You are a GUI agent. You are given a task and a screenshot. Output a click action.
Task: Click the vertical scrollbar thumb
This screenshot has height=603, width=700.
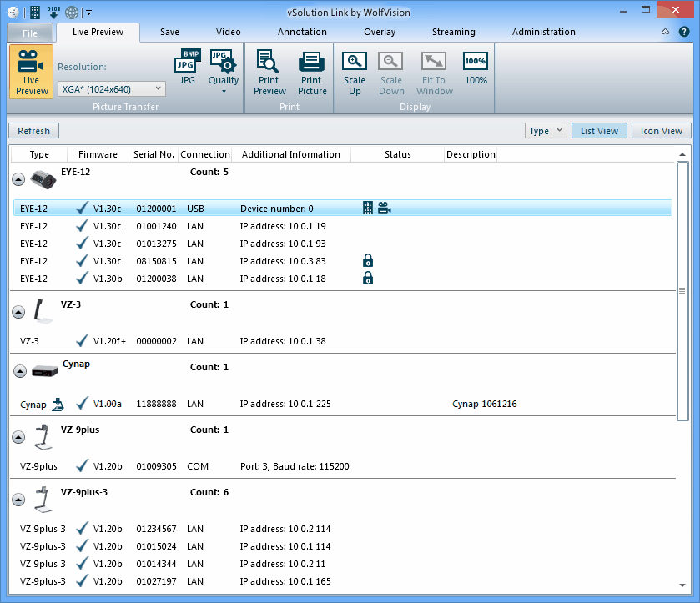point(682,291)
